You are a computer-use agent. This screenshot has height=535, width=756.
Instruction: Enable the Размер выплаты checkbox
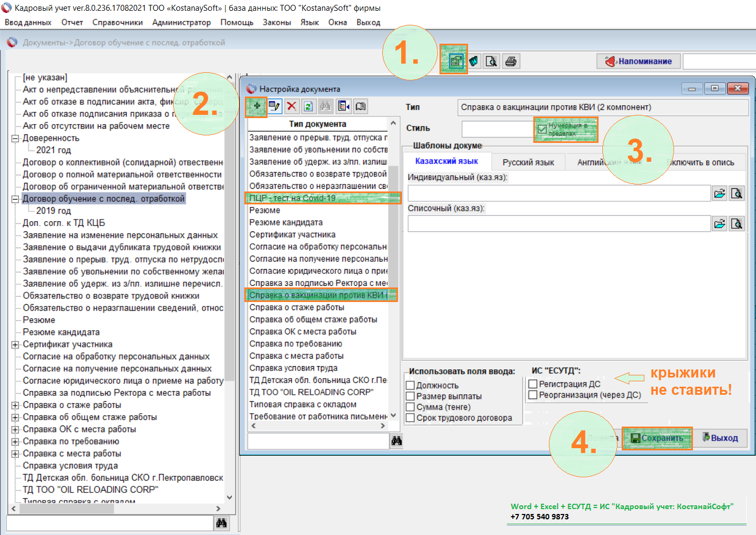(x=410, y=396)
